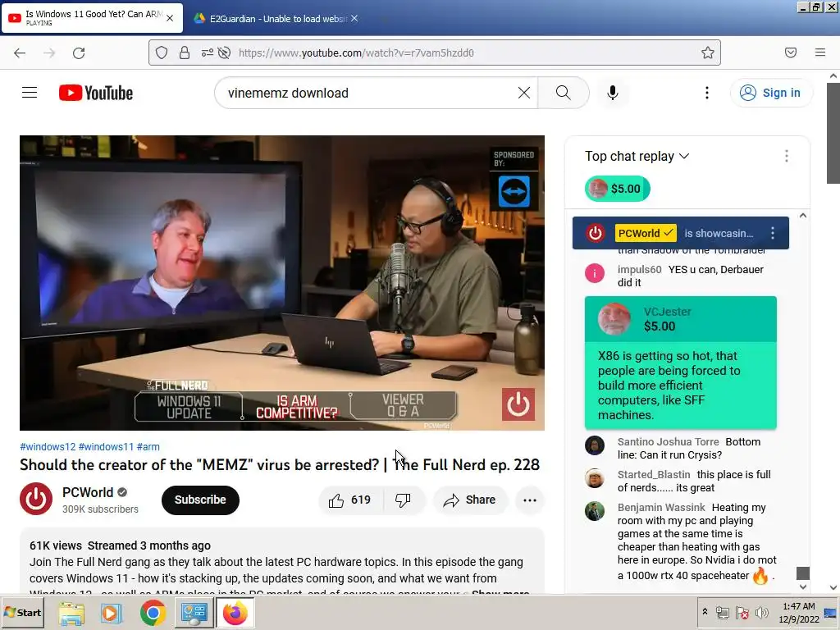This screenshot has height=630, width=840.
Task: Click the PCWorld power watermark in the video
Action: 518,404
